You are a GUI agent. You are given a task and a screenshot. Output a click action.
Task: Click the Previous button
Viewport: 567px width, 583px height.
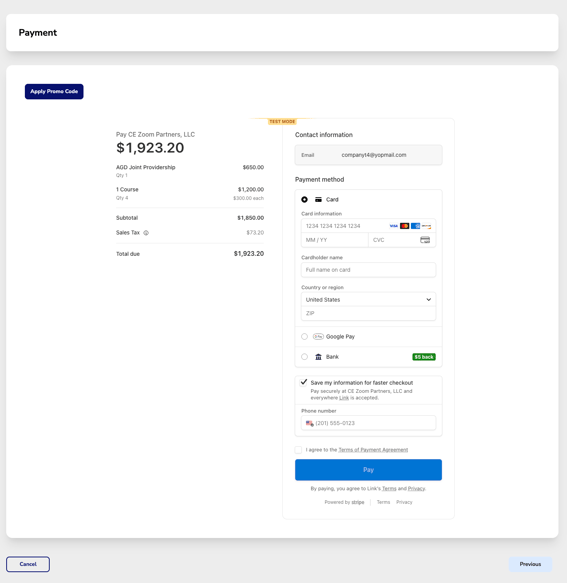pyautogui.click(x=530, y=564)
